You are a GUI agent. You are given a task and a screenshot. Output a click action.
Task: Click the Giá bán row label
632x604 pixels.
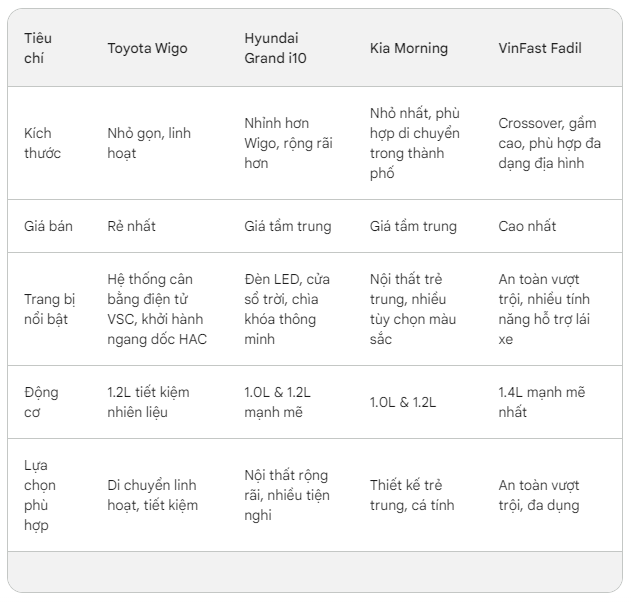pyautogui.click(x=48, y=226)
